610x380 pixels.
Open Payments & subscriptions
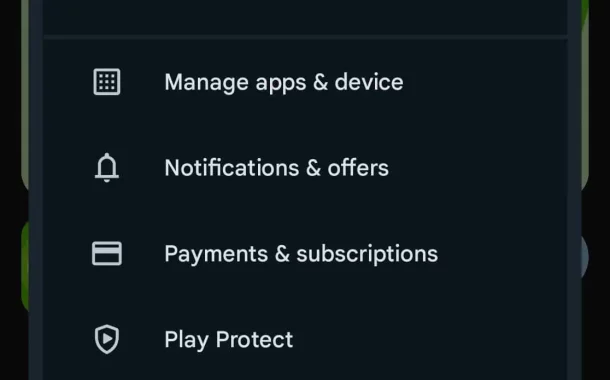point(305,254)
